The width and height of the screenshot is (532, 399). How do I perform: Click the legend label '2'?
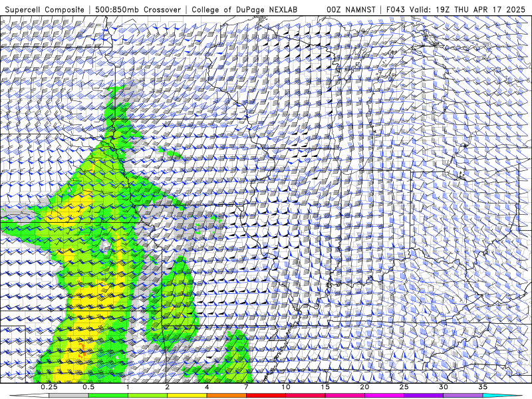coord(168,387)
